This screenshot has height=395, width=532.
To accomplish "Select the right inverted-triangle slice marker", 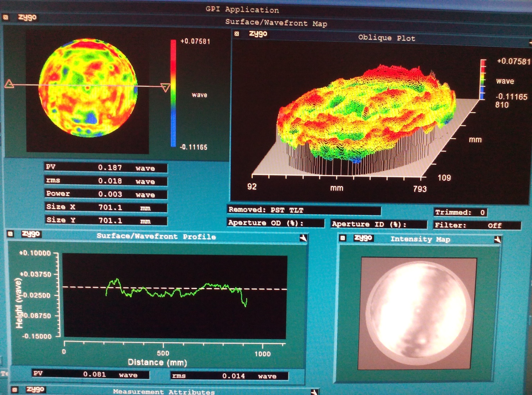I will 165,87.
